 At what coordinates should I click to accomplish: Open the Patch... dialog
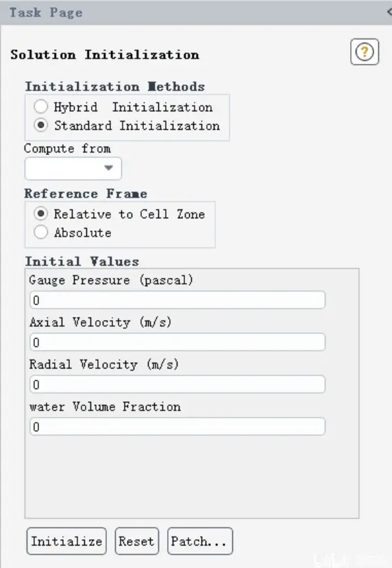[x=200, y=541]
